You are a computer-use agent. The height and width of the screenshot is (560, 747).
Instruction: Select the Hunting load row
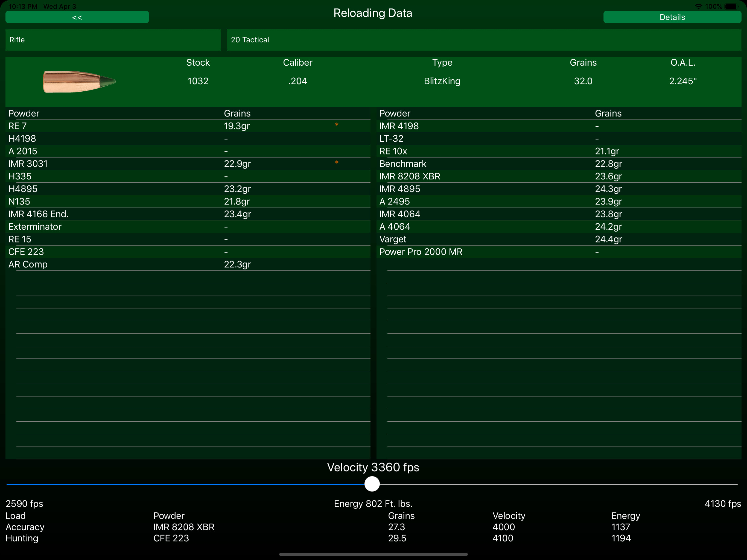tap(373, 538)
